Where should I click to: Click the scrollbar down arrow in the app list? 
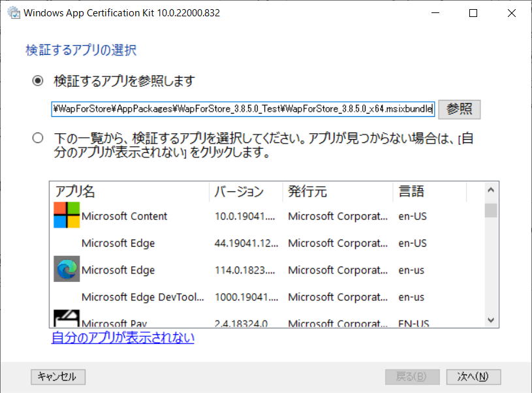click(x=490, y=320)
